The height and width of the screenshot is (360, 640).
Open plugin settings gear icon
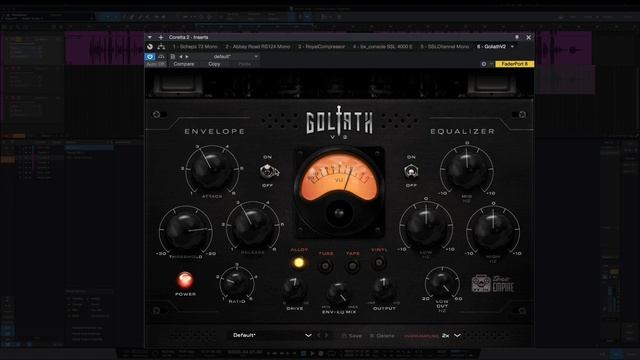pyautogui.click(x=484, y=64)
